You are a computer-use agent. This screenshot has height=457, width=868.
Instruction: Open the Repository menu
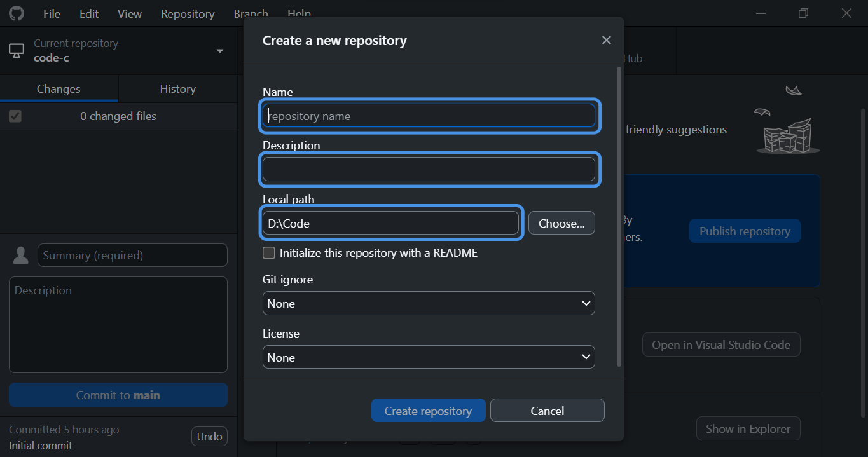coord(188,13)
